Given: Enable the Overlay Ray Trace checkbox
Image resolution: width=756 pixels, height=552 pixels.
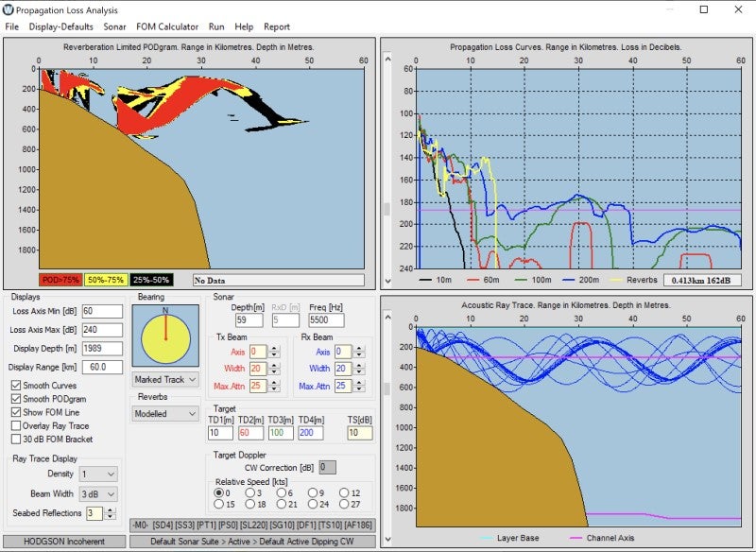Looking at the screenshot, I should coord(17,425).
